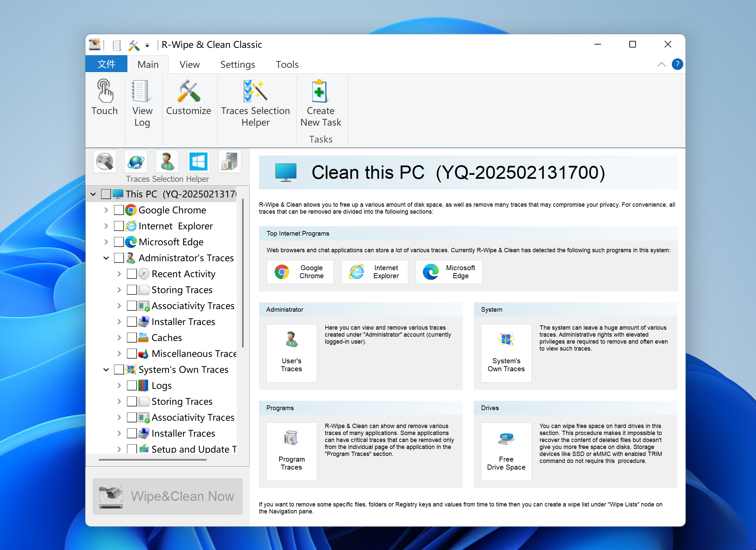Screen dimensions: 756x550
Task: Switch to the Tools ribbon tab
Action: pyautogui.click(x=287, y=64)
